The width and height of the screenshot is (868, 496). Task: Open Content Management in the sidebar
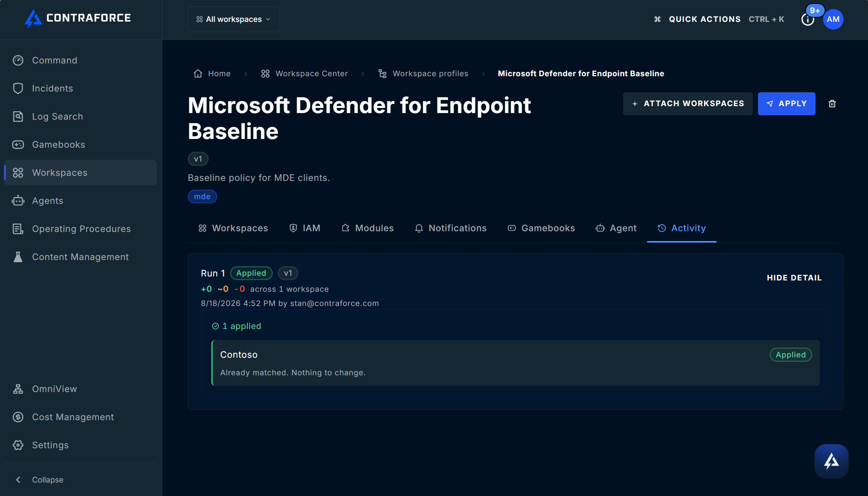pyautogui.click(x=81, y=257)
